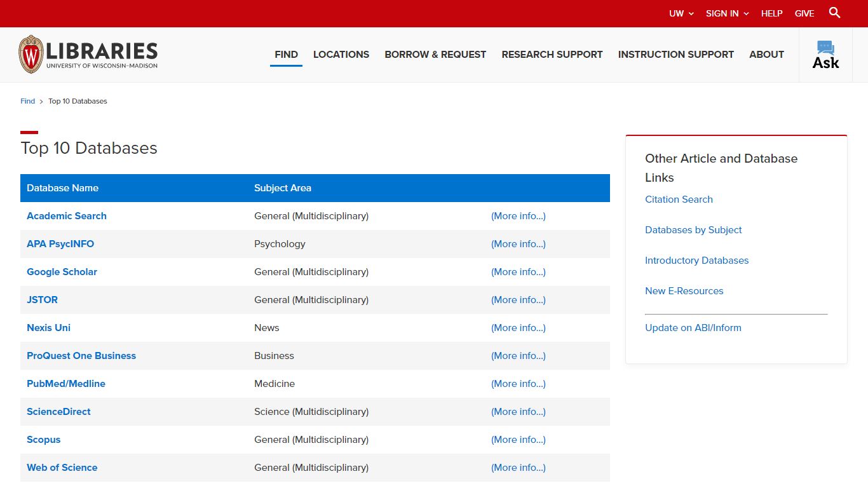868x488 pixels.
Task: Open the About menu
Action: [x=766, y=55]
